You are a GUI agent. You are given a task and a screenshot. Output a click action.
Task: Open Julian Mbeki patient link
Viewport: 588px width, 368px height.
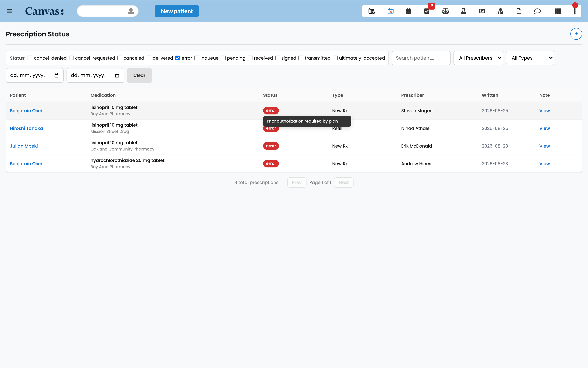pyautogui.click(x=24, y=146)
